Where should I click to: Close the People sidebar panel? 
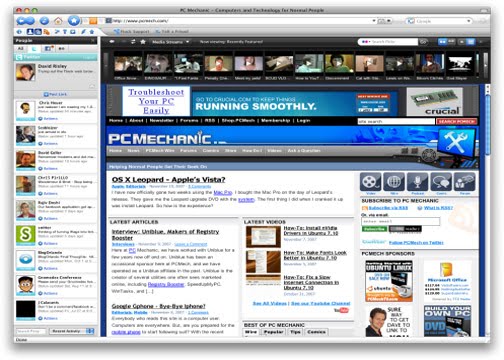93,41
